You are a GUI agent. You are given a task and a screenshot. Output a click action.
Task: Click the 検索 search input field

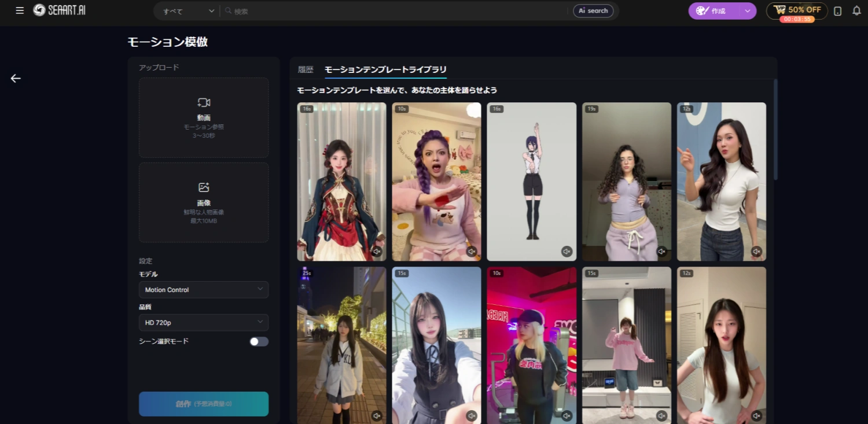click(x=393, y=11)
